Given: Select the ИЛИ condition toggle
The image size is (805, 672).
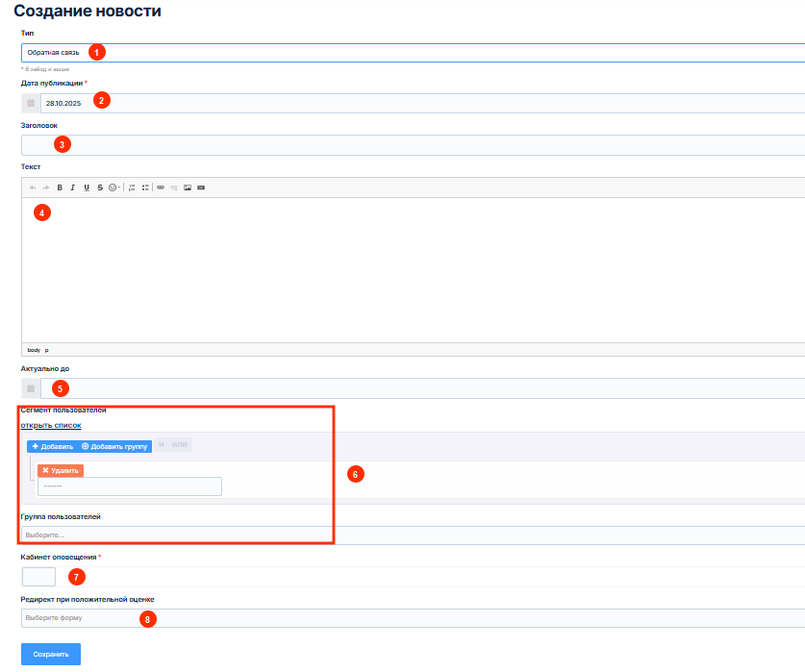Looking at the screenshot, I should [x=180, y=445].
